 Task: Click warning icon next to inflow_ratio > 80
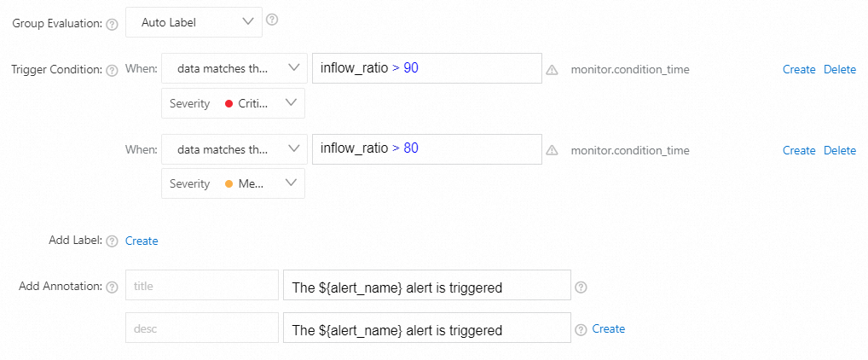(552, 150)
